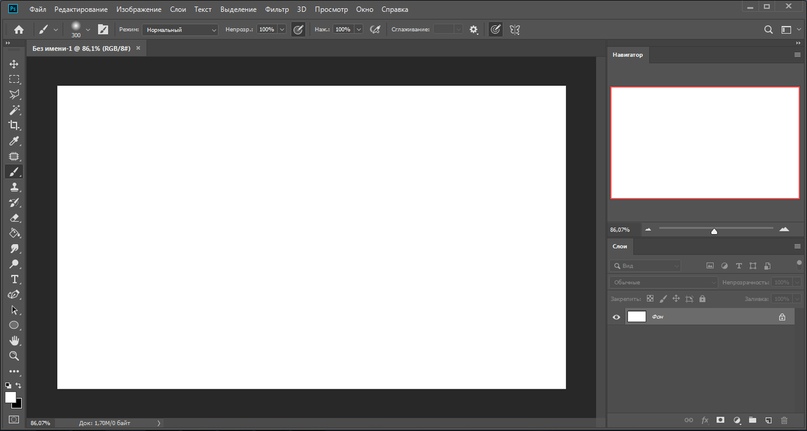Select the Clone Stamp tool

pyautogui.click(x=14, y=187)
